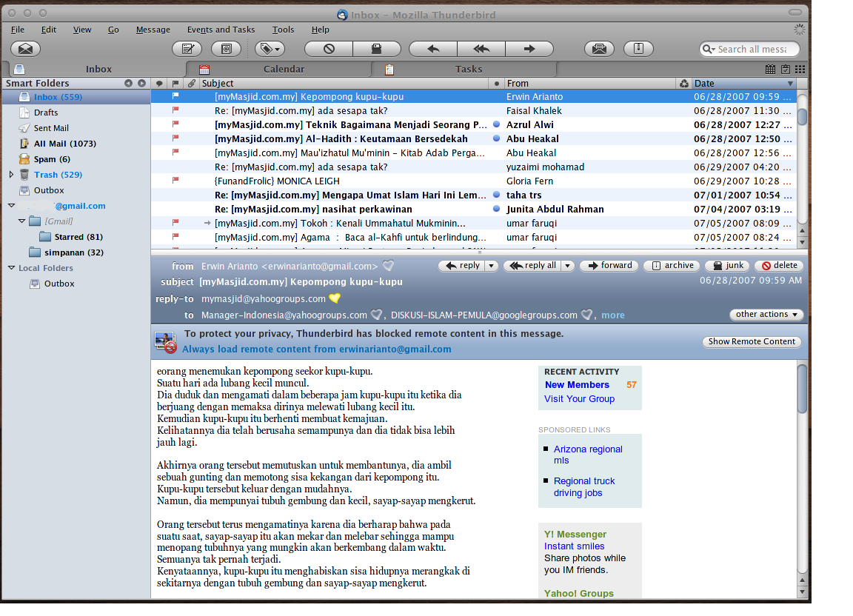Open the dropdown arrow beside reply button
Screen dimensions: 853x616
click(x=491, y=266)
